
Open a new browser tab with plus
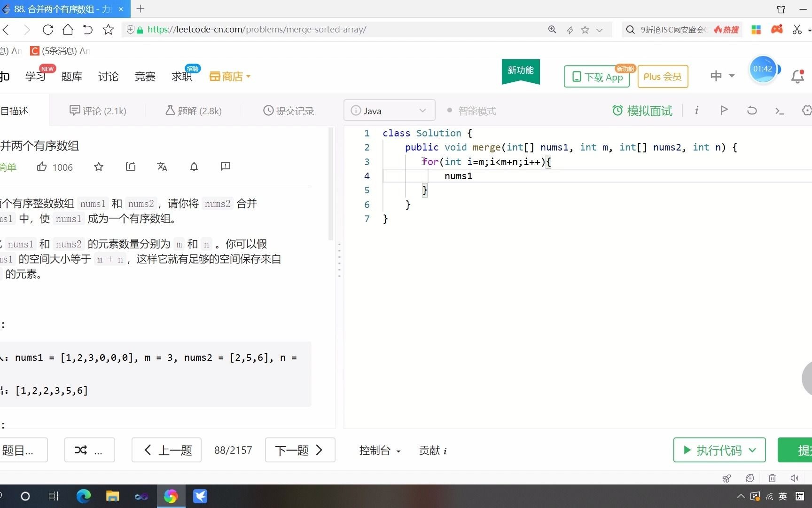tap(141, 8)
